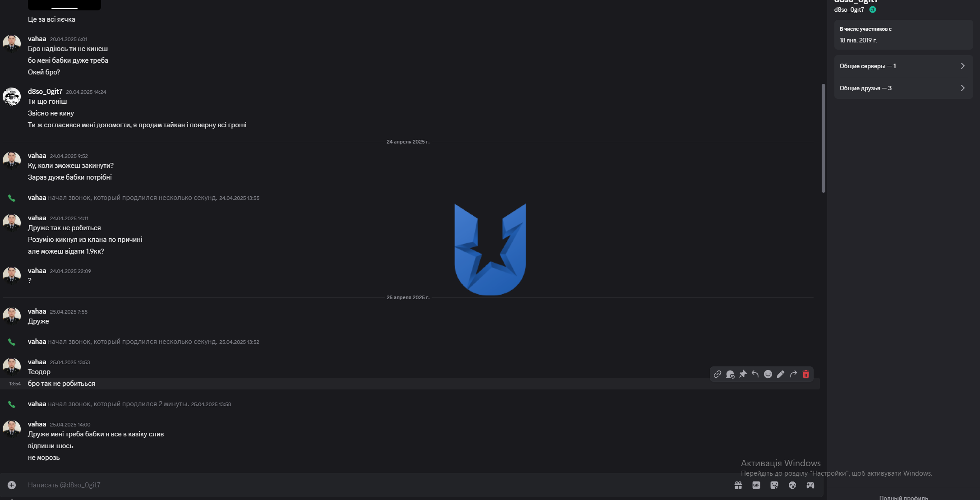
Task: Open vahaa avatar at 24.04.2025 9:52
Action: tap(12, 161)
